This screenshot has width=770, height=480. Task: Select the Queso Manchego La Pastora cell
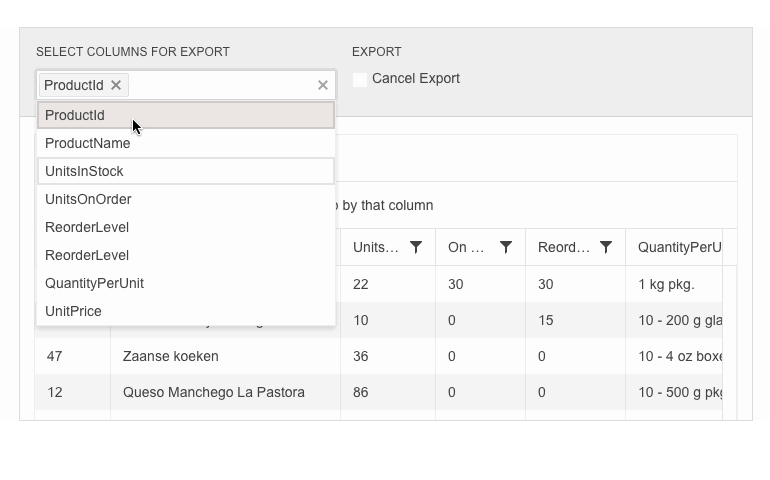click(x=225, y=392)
